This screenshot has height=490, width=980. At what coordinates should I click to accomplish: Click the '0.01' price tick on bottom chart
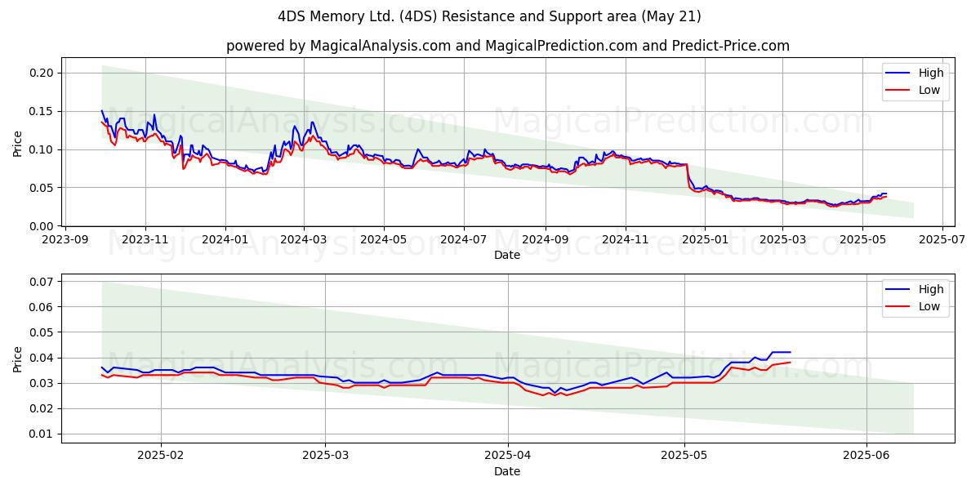(42, 434)
